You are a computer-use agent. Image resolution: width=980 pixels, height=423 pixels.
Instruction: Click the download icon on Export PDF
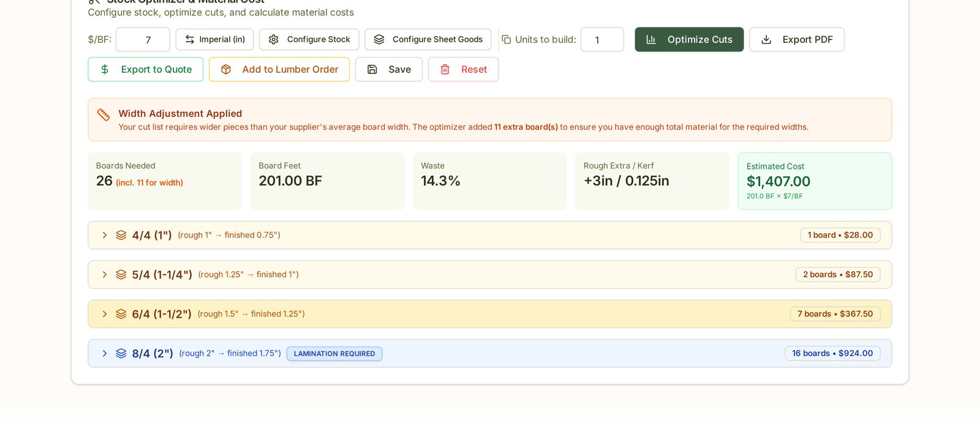(x=766, y=39)
